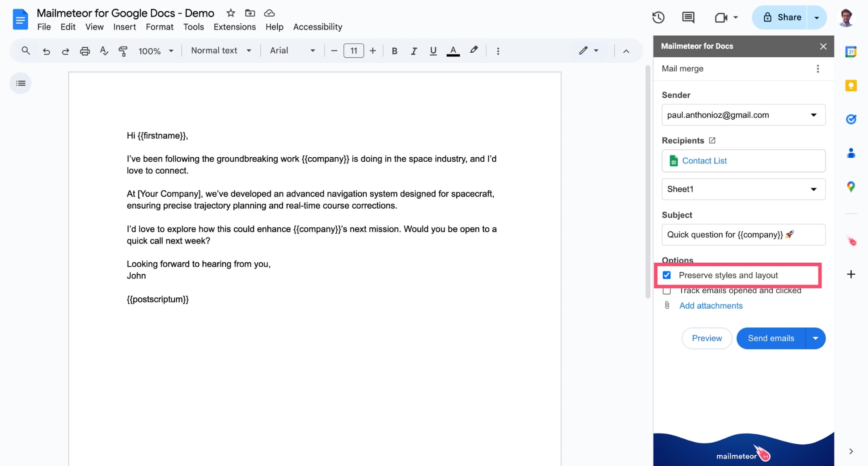Open the Tools menu
This screenshot has height=466, width=868.
tap(193, 27)
